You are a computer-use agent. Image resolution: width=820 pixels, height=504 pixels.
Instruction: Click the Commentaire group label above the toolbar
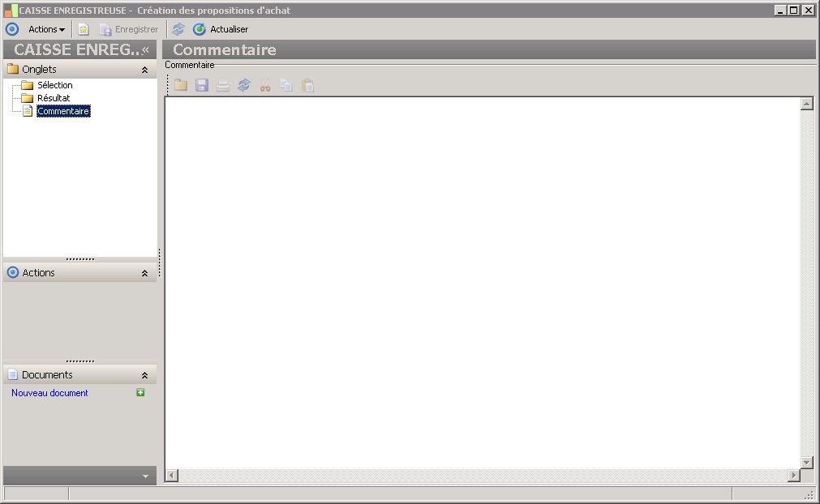(189, 65)
